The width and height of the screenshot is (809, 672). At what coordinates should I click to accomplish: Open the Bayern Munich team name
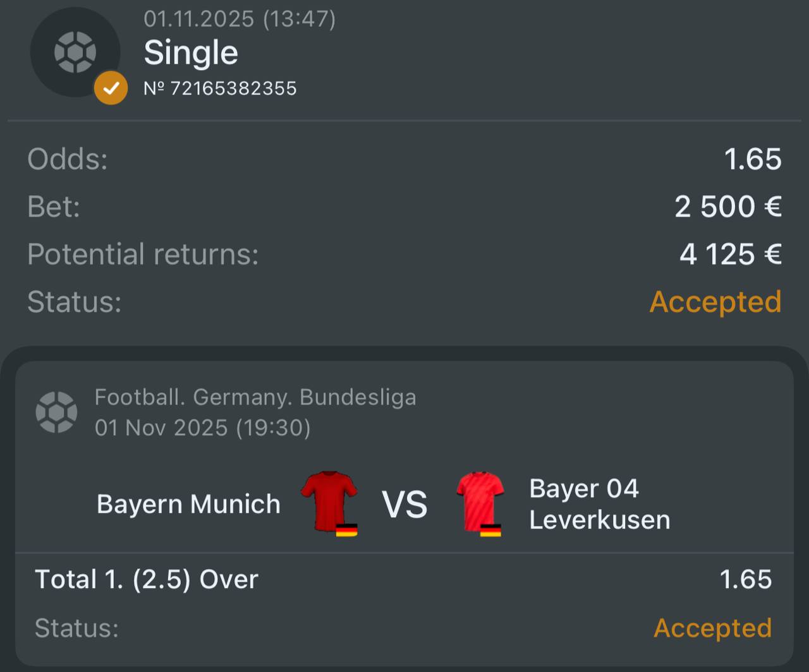[x=188, y=504]
